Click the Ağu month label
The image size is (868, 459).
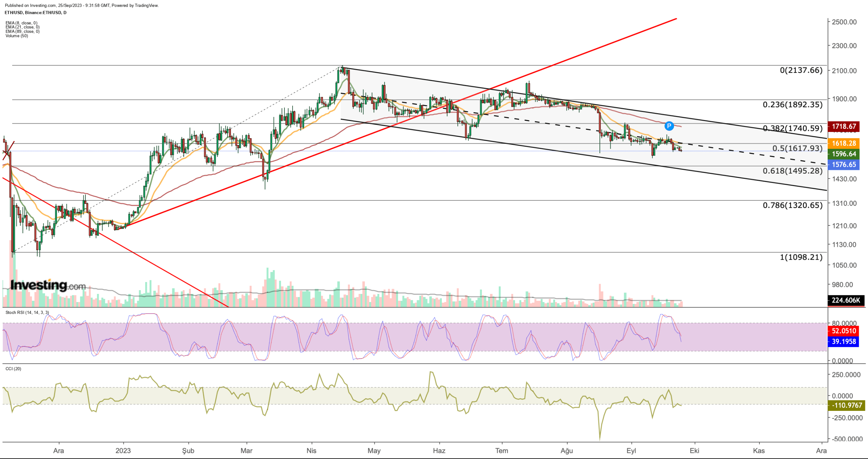[567, 451]
